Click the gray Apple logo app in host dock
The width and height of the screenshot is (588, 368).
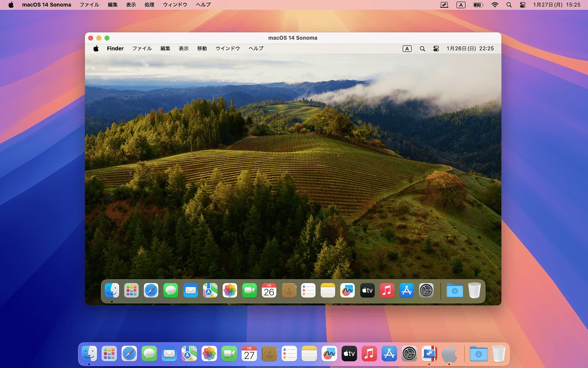tap(449, 353)
